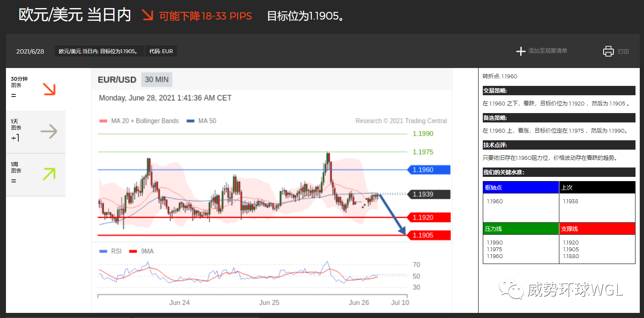Switch to the 30 MIN tab
The width and height of the screenshot is (644, 318).
156,79
